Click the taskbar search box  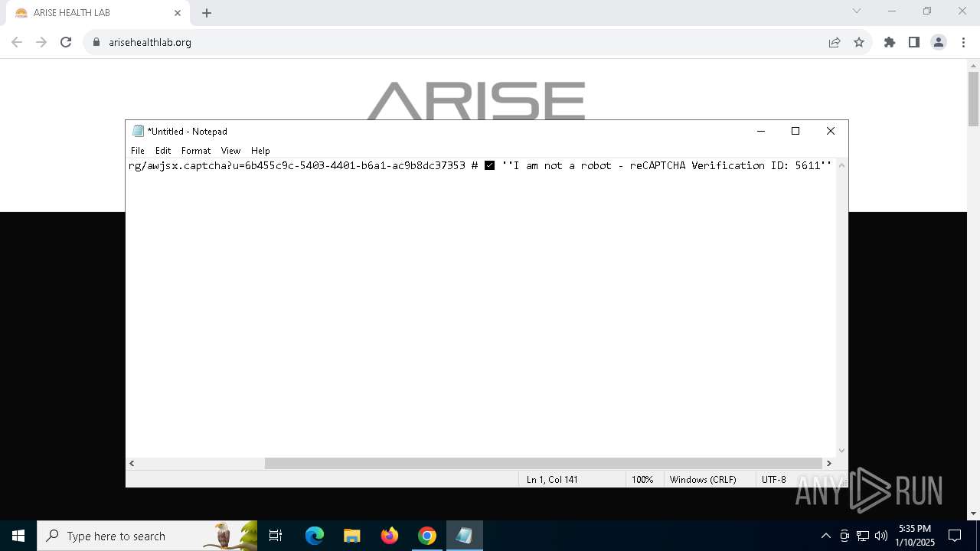(147, 536)
